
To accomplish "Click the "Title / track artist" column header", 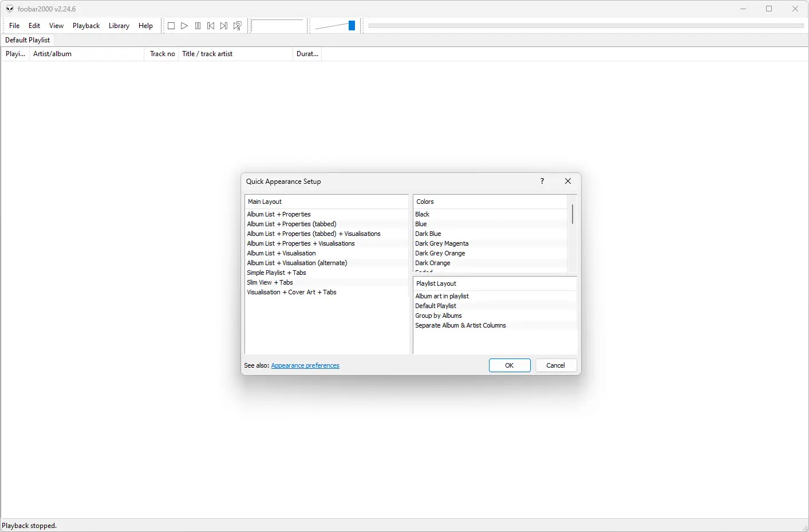I will 235,54.
